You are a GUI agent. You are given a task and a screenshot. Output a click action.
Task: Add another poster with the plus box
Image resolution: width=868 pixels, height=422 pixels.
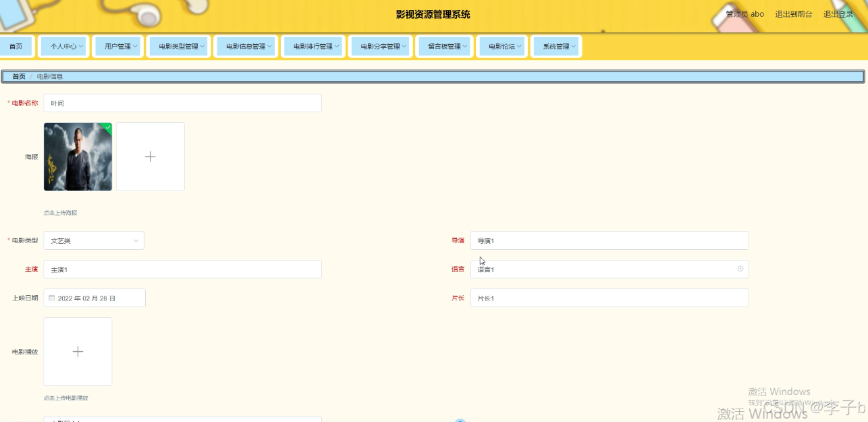[x=151, y=157]
